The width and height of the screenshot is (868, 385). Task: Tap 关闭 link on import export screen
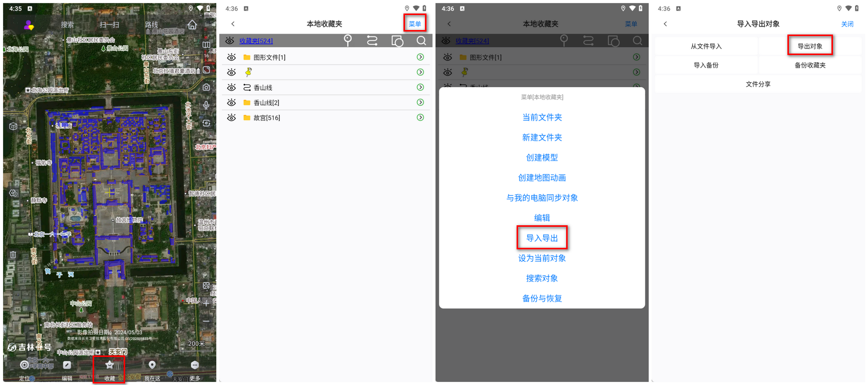[847, 24]
